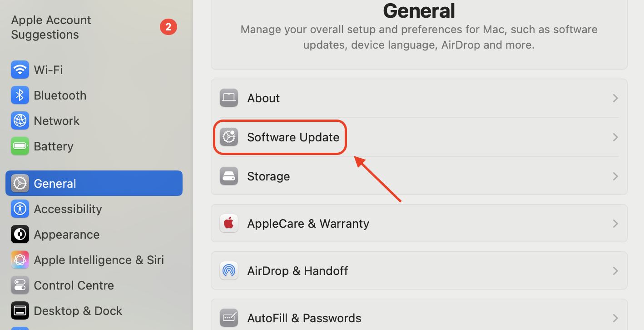Click the Apple logo next to AppleCare & Warranty

[x=229, y=223]
